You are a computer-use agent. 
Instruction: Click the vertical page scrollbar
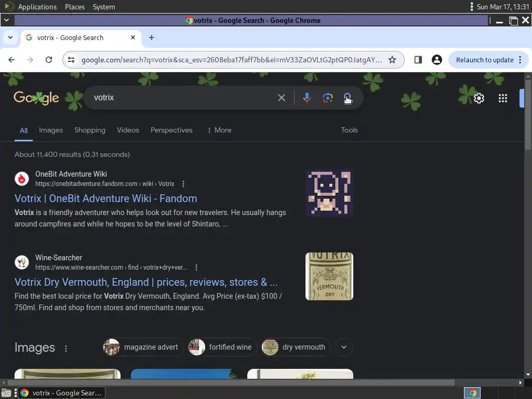coord(528,115)
